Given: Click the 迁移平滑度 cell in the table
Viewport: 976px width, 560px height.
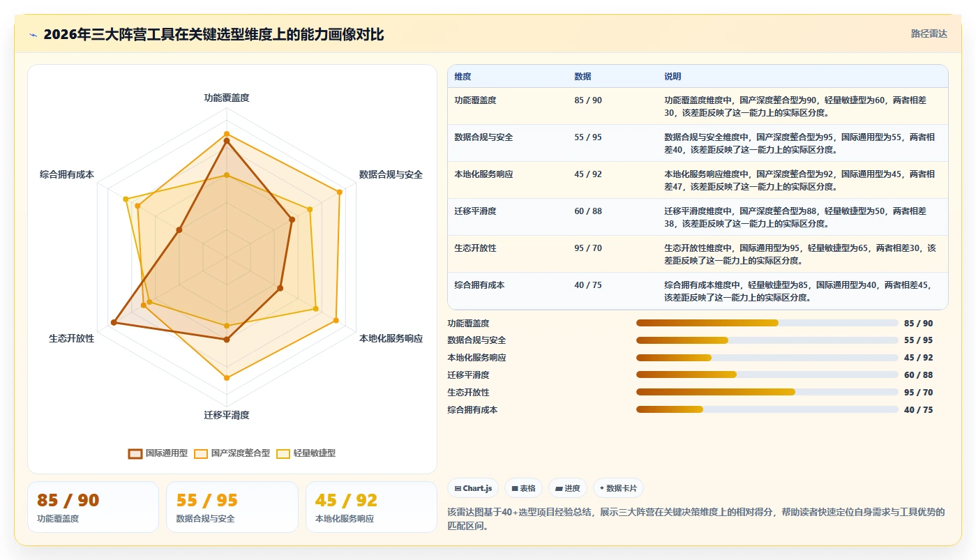Looking at the screenshot, I should (x=475, y=211).
